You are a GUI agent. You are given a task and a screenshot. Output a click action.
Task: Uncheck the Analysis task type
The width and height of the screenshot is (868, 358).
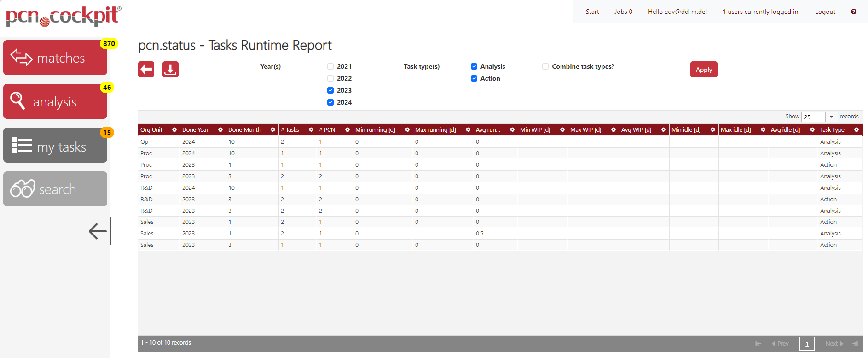(x=474, y=66)
